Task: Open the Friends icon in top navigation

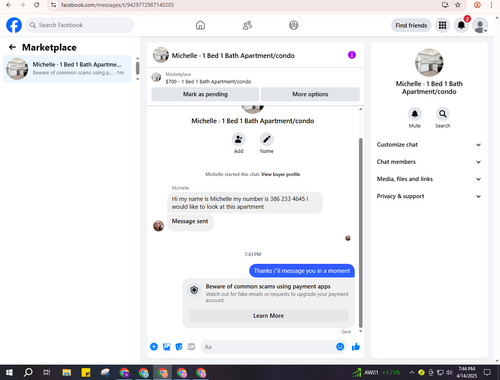Action: pos(247,25)
